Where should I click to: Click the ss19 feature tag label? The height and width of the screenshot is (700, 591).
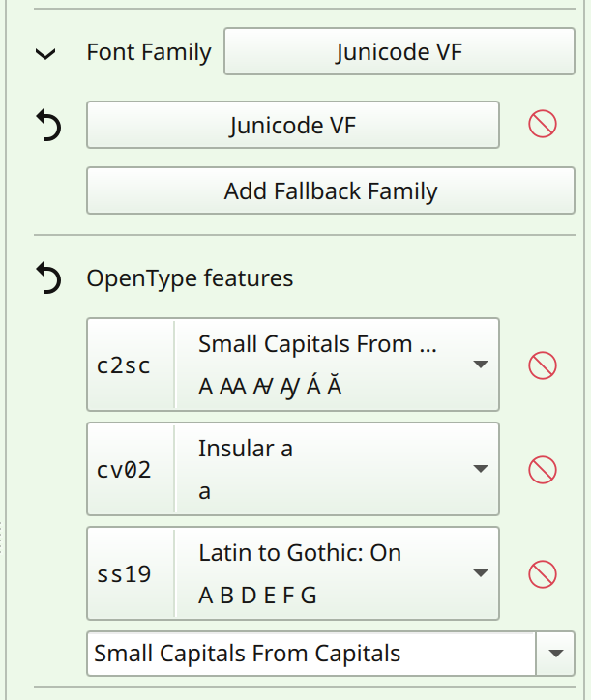pyautogui.click(x=125, y=574)
